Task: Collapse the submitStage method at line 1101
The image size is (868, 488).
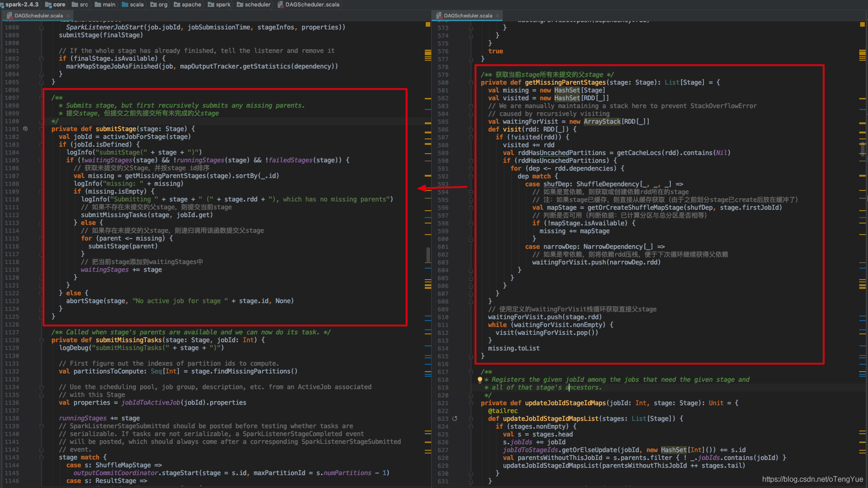Action: tap(41, 129)
